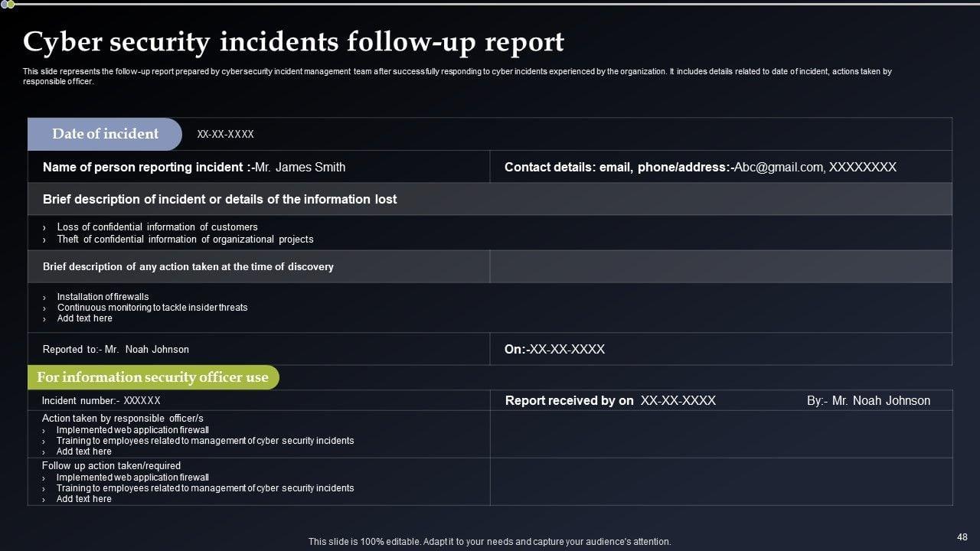Image resolution: width=980 pixels, height=551 pixels.
Task: Click the 'On:-XX-XX-XXXX' date cell
Action: click(554, 349)
